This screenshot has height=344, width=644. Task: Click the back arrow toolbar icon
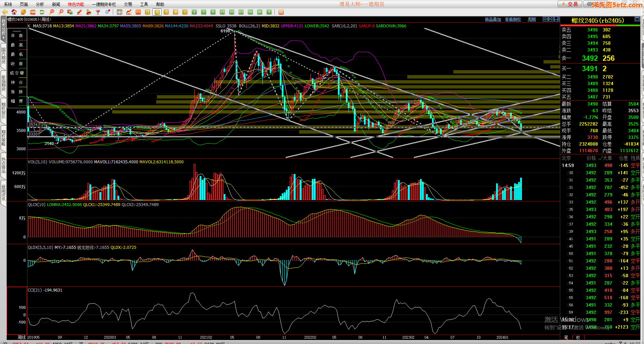pyautogui.click(x=5, y=12)
